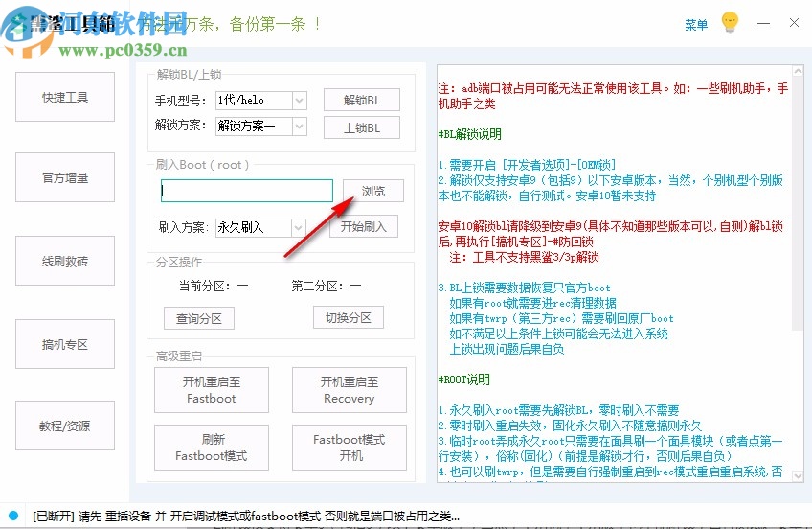Open the 教程/资源 section
The image size is (812, 529).
(65, 425)
